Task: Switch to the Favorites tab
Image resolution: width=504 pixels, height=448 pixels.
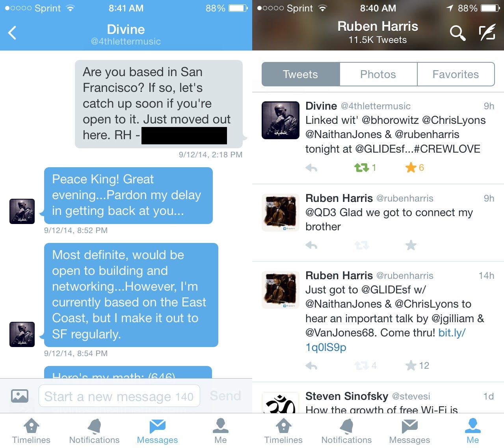Action: pos(456,74)
